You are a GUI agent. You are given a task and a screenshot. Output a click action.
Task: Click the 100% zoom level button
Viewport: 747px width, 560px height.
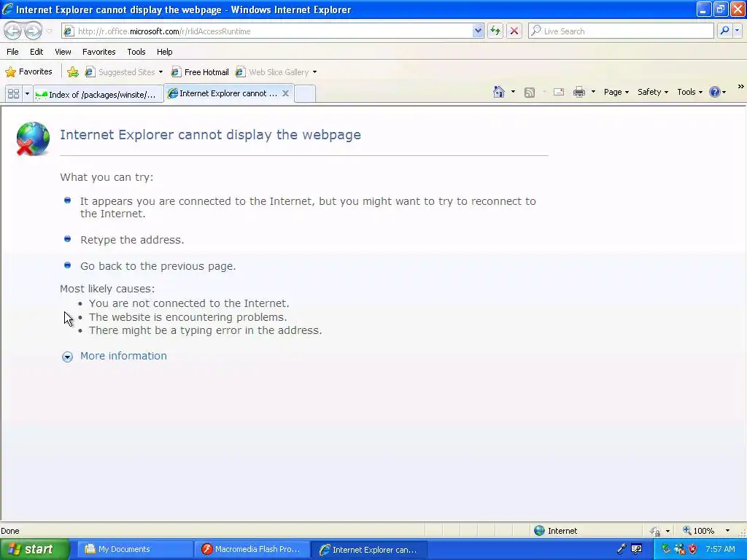click(x=699, y=531)
